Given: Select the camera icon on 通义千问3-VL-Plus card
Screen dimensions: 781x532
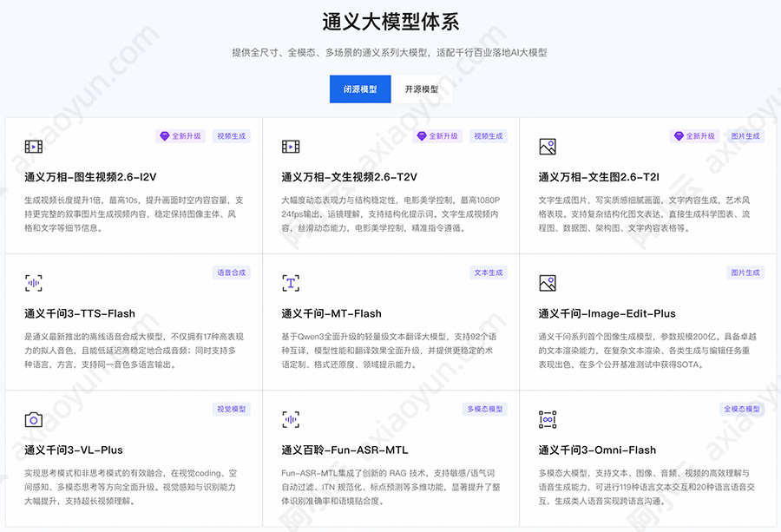Looking at the screenshot, I should click(32, 418).
